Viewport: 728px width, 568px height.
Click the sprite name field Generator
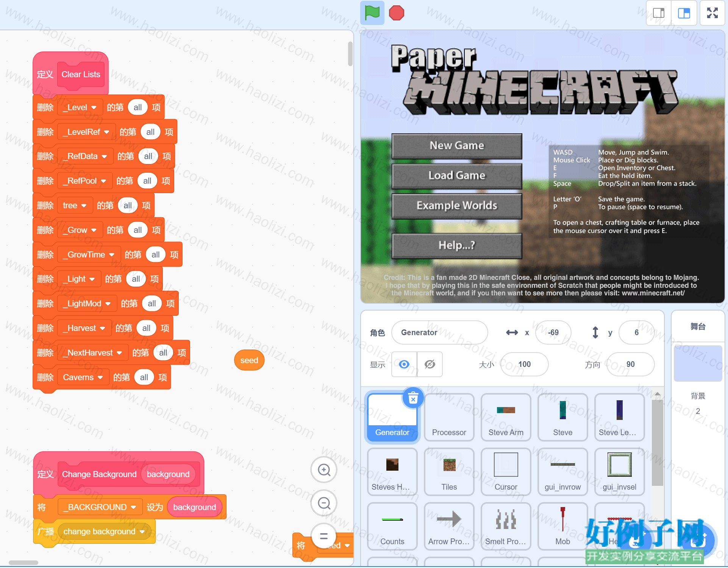coord(439,332)
